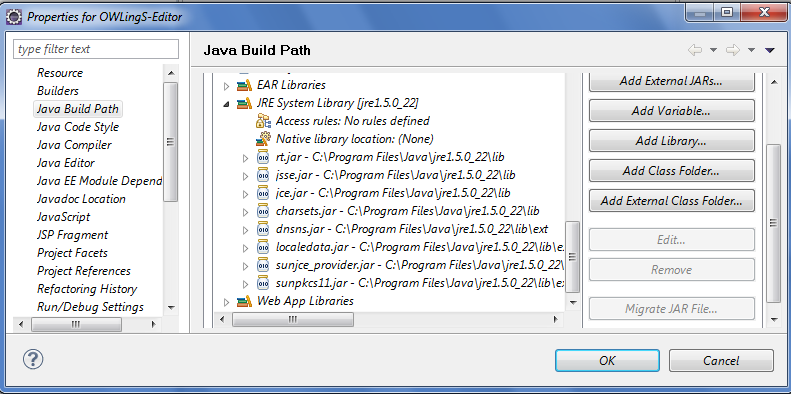Click the JRE System Library icon

click(x=244, y=103)
